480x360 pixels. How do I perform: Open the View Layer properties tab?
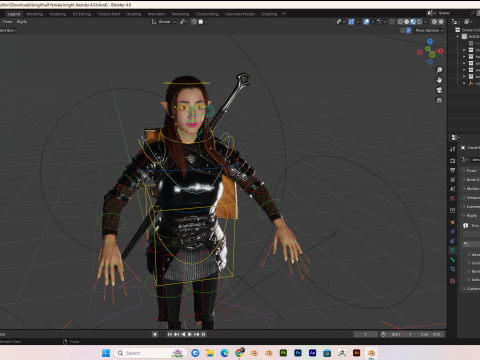[452, 180]
